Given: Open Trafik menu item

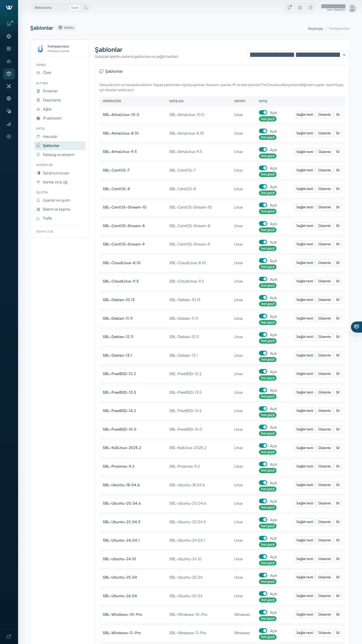Looking at the screenshot, I should tap(60, 218).
